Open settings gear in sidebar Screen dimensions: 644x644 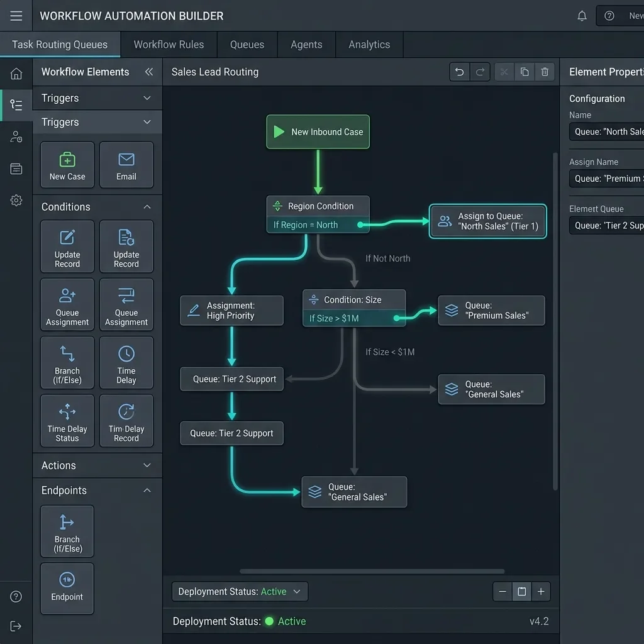pyautogui.click(x=16, y=201)
